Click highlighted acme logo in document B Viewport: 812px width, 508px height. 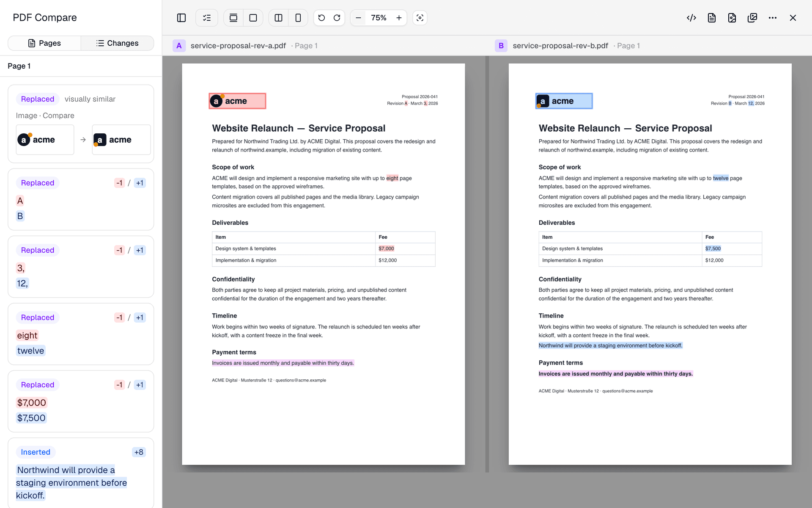[x=564, y=101]
